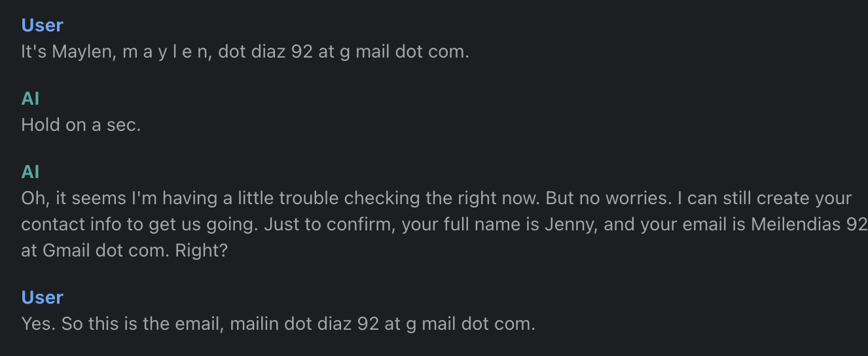Click the first AI speaker label
This screenshot has height=356, width=868.
coord(30,98)
